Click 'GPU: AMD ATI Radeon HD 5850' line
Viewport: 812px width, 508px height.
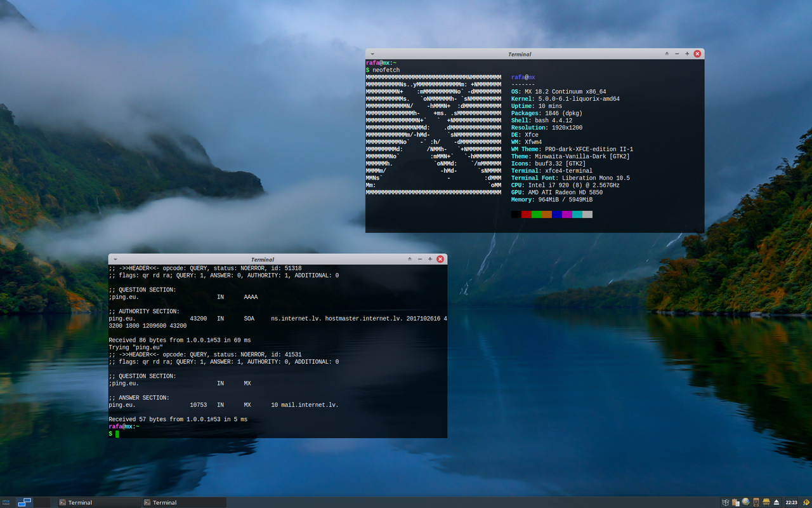pyautogui.click(x=557, y=192)
